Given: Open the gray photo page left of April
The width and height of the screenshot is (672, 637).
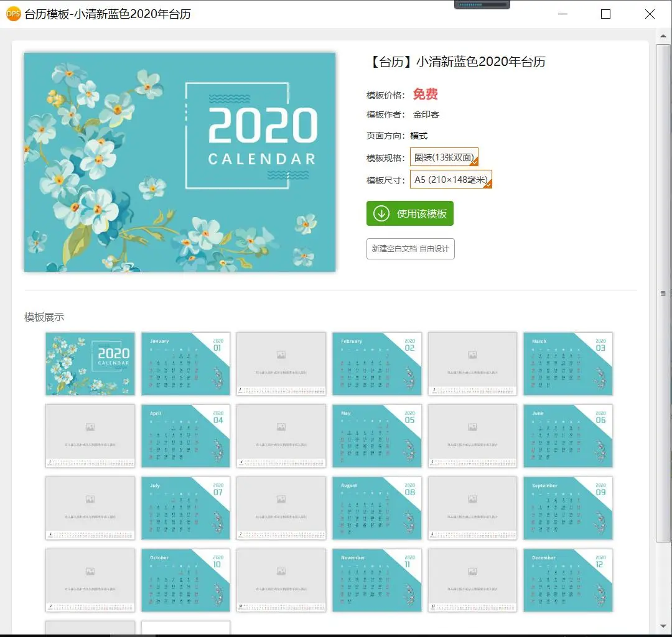Looking at the screenshot, I should tap(90, 435).
